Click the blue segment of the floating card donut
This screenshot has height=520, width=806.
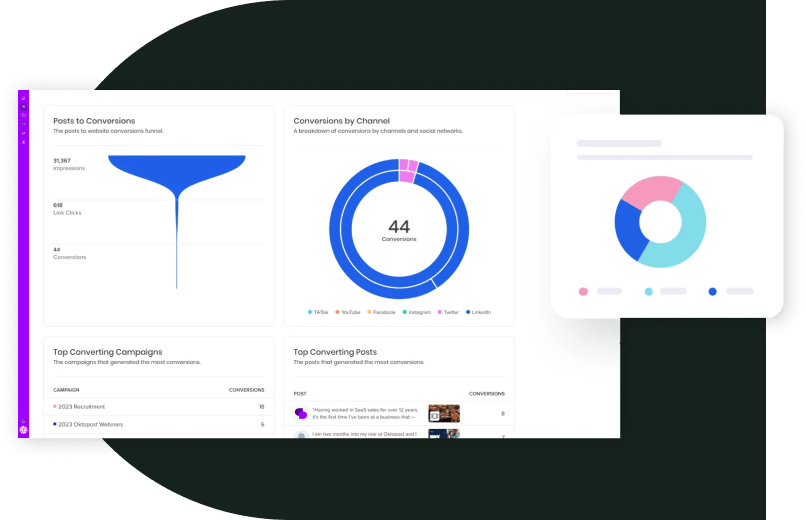tap(630, 231)
